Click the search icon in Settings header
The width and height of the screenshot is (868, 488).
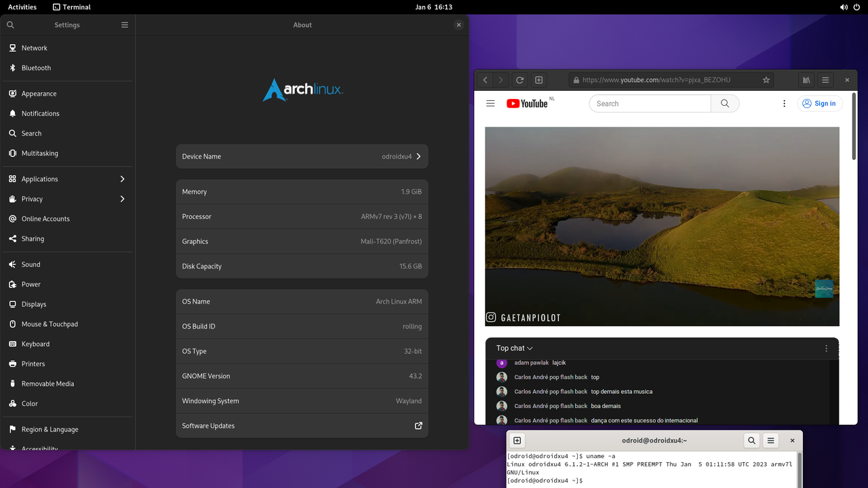tap(10, 24)
